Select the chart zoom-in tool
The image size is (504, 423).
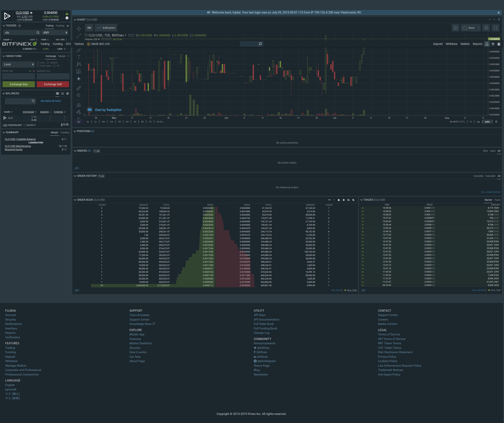point(79,95)
